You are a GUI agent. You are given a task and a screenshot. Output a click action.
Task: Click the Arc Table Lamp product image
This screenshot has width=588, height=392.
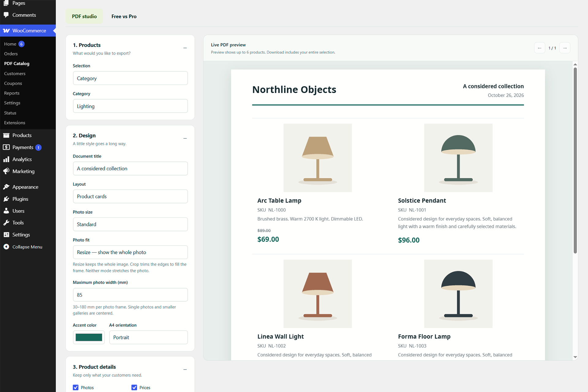(318, 158)
